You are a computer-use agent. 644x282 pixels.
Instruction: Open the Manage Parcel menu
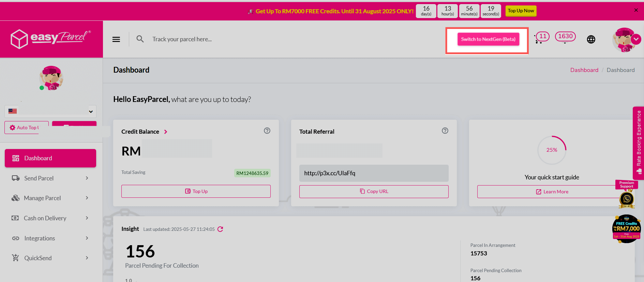[50, 198]
